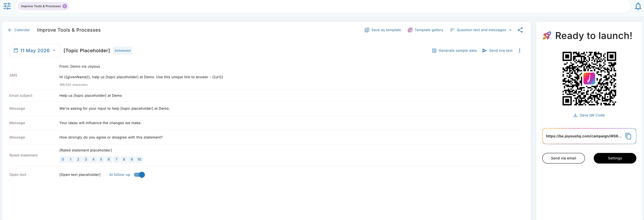Select rating 10
This screenshot has width=644, height=220.
139,159
